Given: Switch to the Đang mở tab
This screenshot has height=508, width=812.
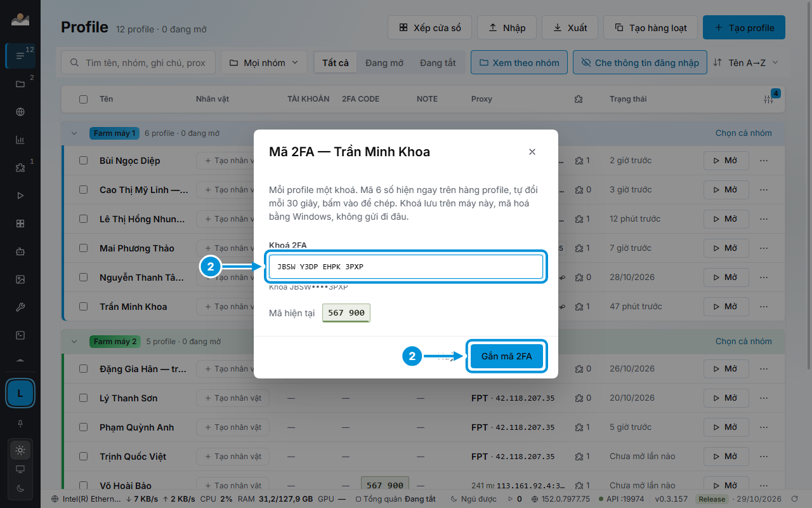Looking at the screenshot, I should pyautogui.click(x=384, y=63).
